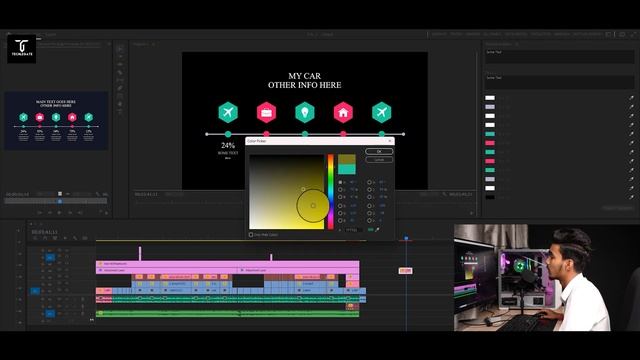Click Cancel in the Color Picker dialog
Viewport: 640px width, 360px height.
[x=379, y=160]
